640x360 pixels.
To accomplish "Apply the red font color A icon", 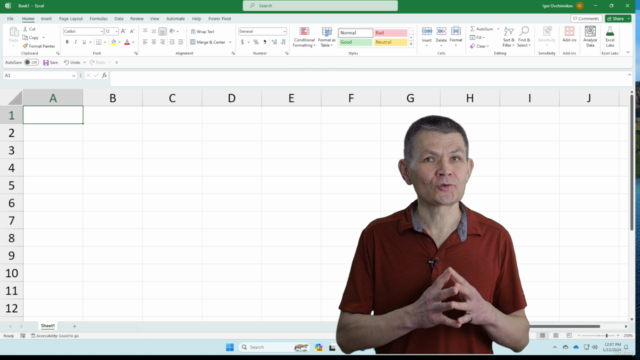I will click(127, 42).
